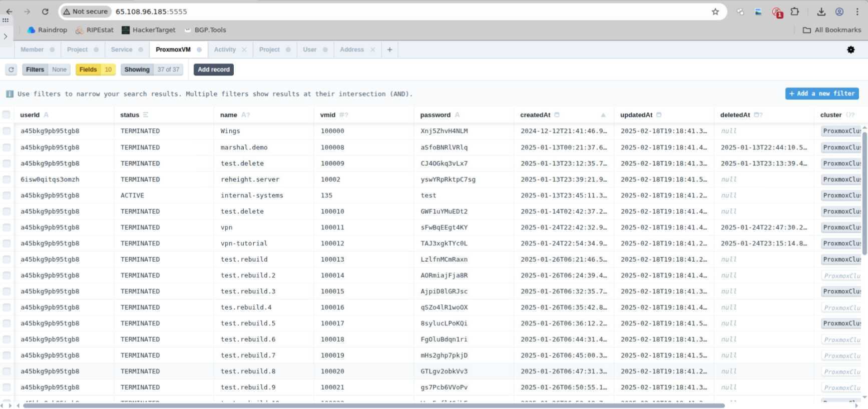868x409 pixels.
Task: Open the browser extensions puzzle icon
Action: [x=794, y=11]
